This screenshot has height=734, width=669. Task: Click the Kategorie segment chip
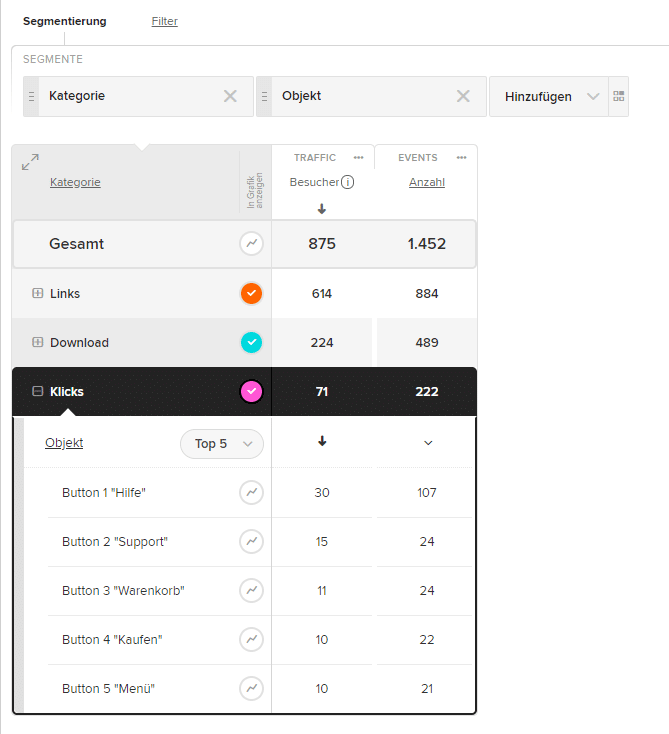[x=138, y=96]
